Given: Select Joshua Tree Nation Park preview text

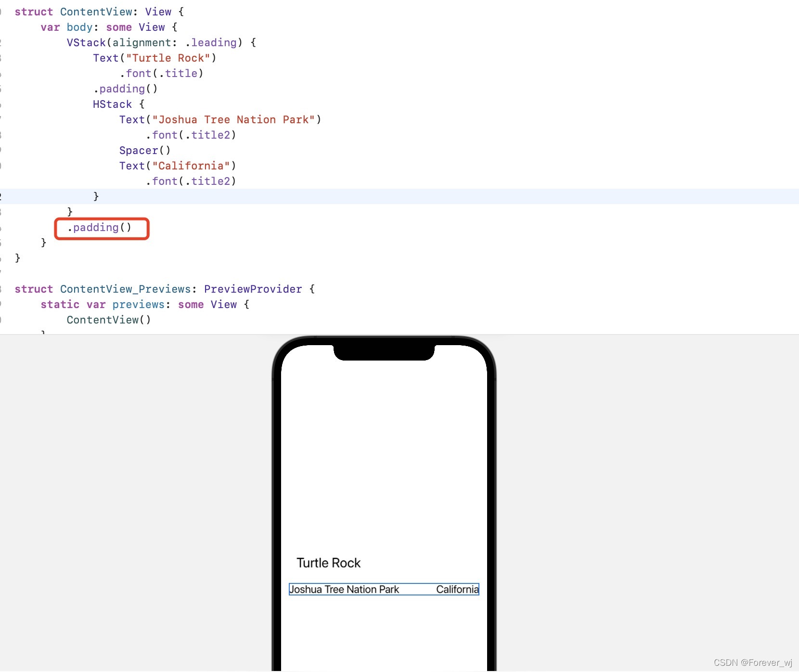Looking at the screenshot, I should coord(344,589).
